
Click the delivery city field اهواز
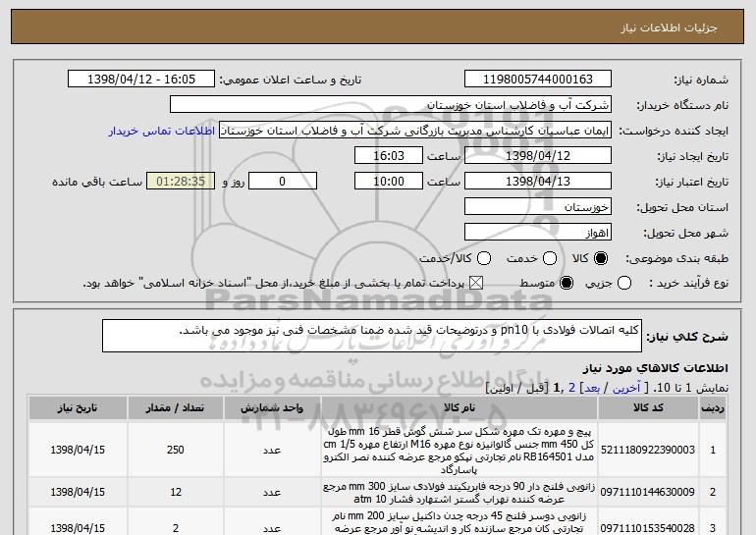(x=538, y=233)
